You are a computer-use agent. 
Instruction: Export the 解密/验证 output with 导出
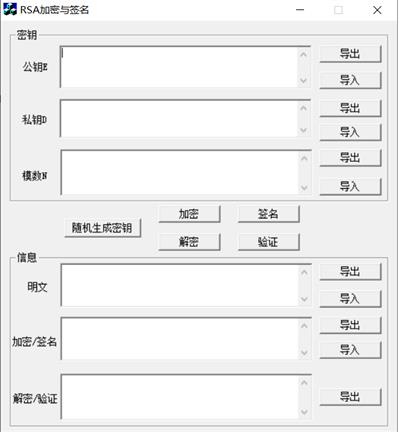[x=350, y=397]
